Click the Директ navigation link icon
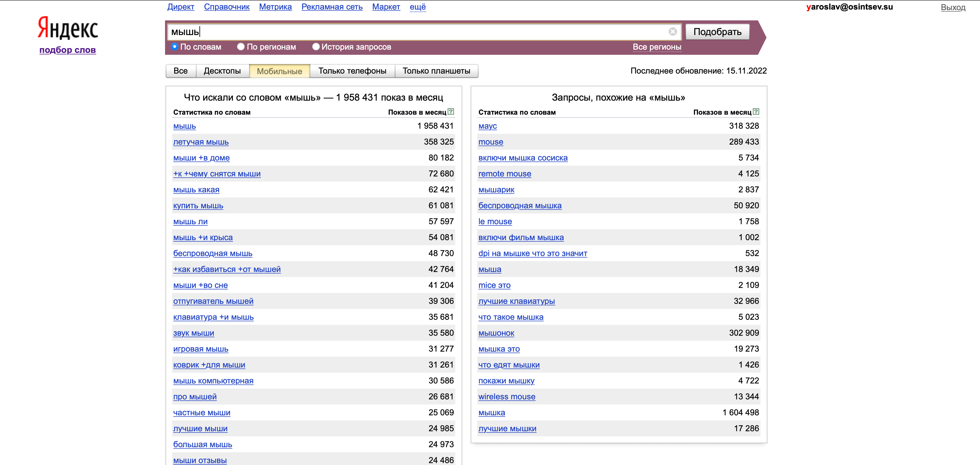The height and width of the screenshot is (465, 980). (181, 8)
